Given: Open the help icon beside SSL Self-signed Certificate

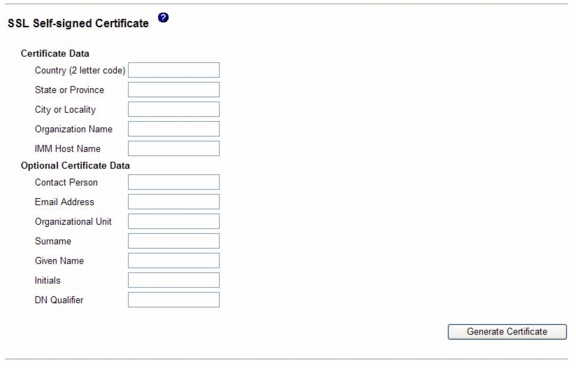Looking at the screenshot, I should 163,18.
